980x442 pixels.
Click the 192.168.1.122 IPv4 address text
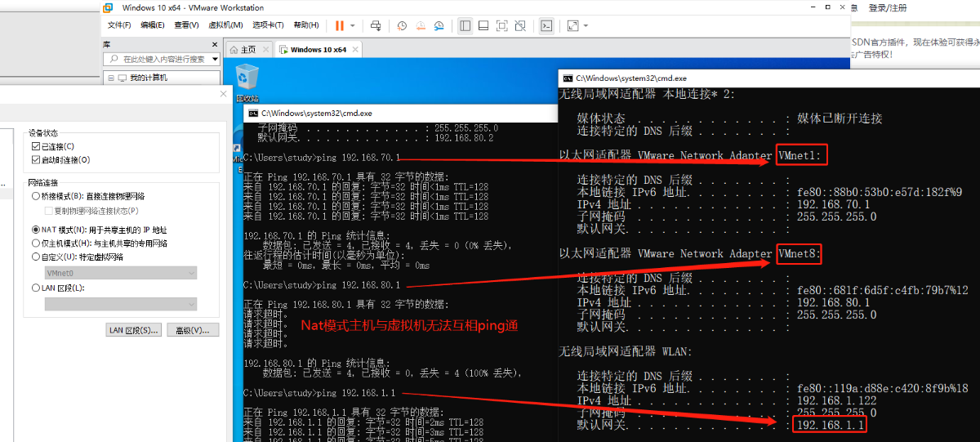pos(839,400)
